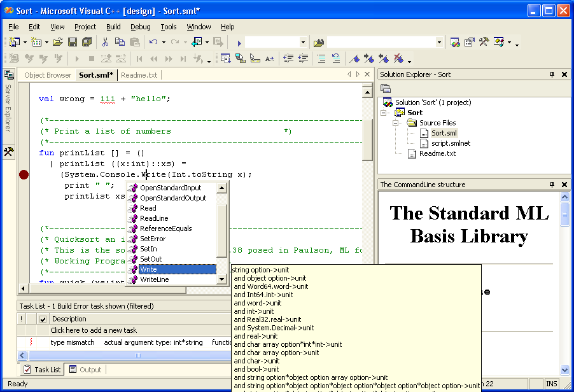
Task: Cut selection using the scissors icon
Action: (x=105, y=42)
